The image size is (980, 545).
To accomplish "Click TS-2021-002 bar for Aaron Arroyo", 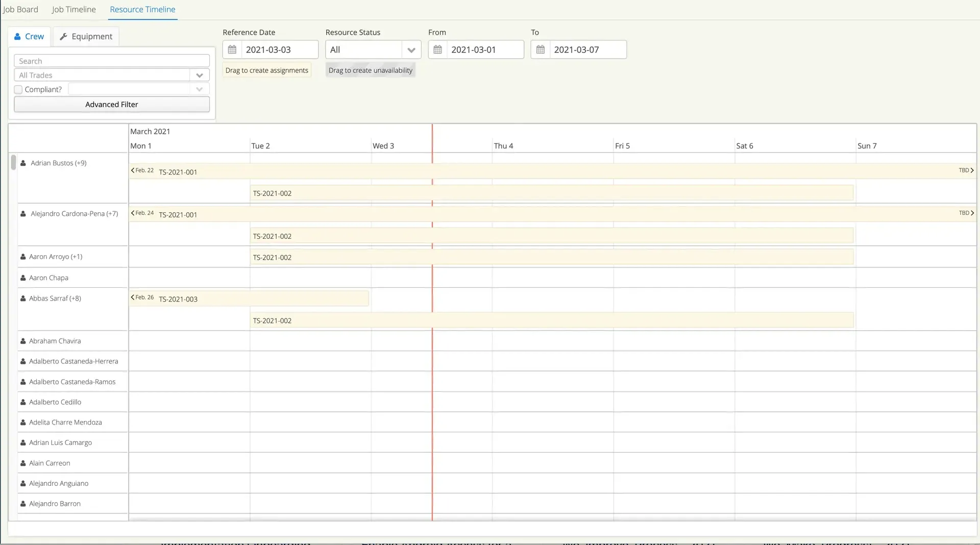I will (x=552, y=257).
